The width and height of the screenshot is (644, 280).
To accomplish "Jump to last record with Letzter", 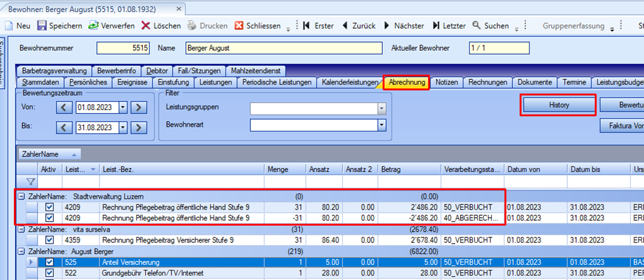I will pyautogui.click(x=449, y=25).
